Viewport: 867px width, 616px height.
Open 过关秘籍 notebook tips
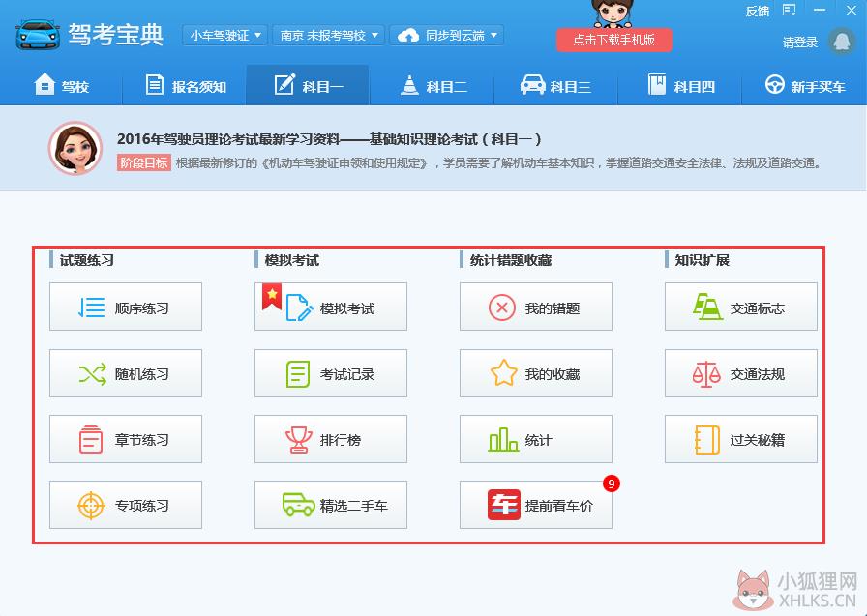click(x=741, y=439)
